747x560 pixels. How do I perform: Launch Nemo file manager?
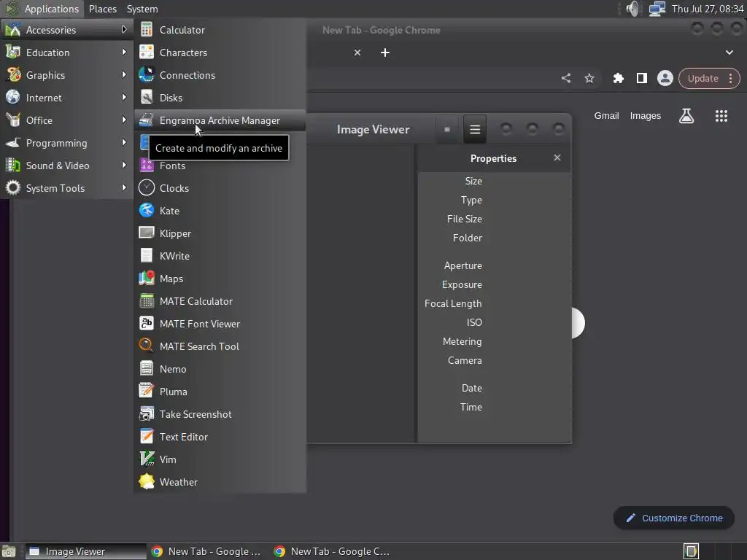(x=220, y=369)
